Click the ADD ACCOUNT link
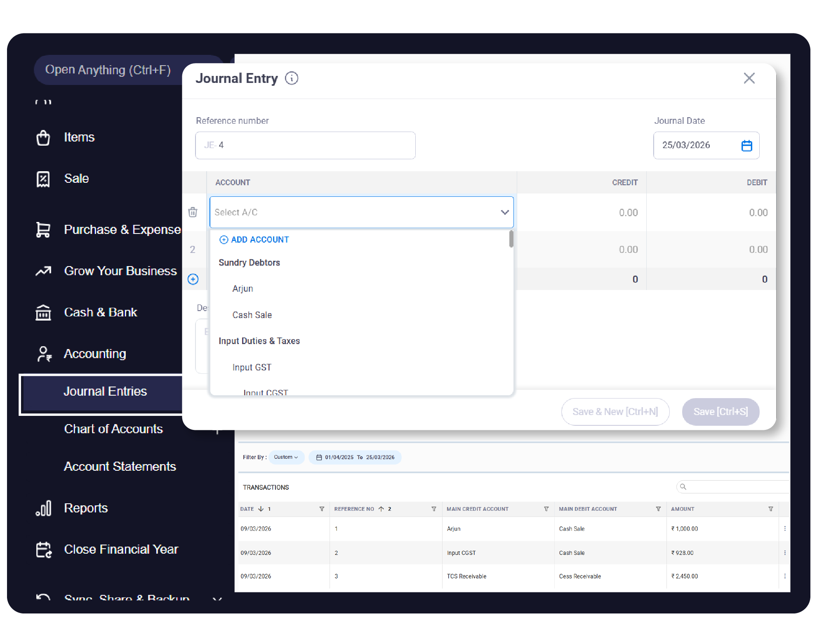The height and width of the screenshot is (644, 817). [x=254, y=240]
